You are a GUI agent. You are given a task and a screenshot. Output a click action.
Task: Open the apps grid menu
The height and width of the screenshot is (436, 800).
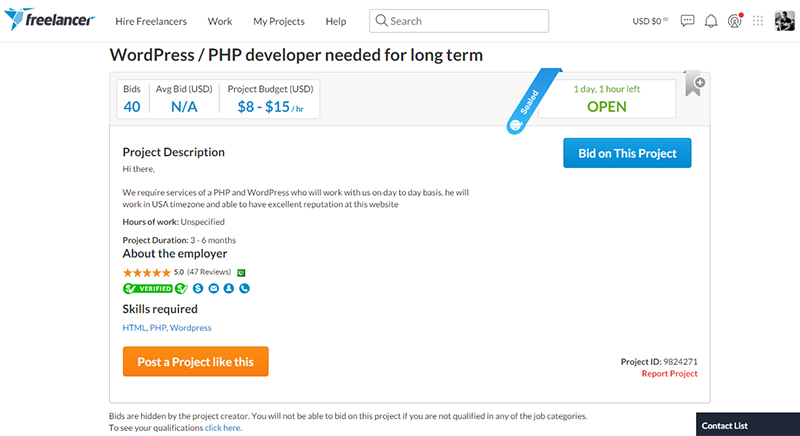759,20
